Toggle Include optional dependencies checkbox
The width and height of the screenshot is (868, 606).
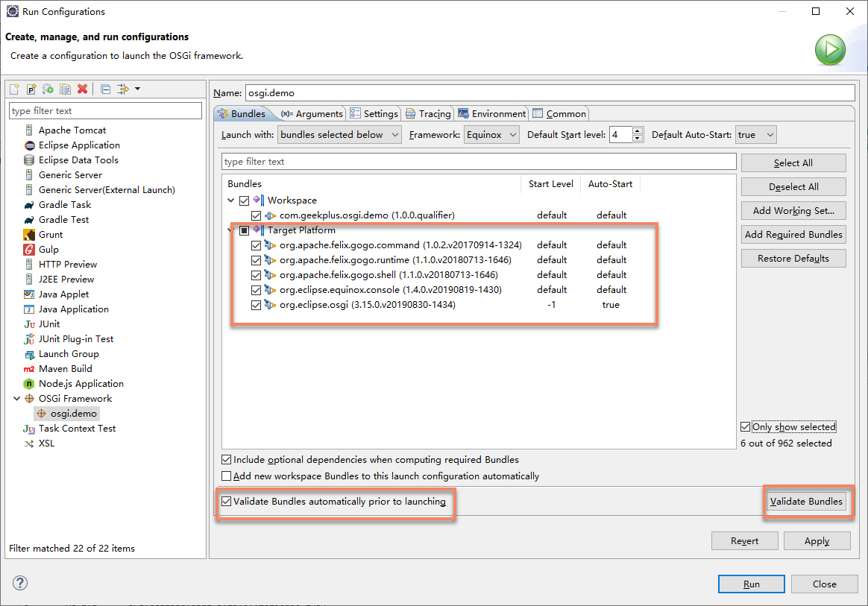point(226,459)
